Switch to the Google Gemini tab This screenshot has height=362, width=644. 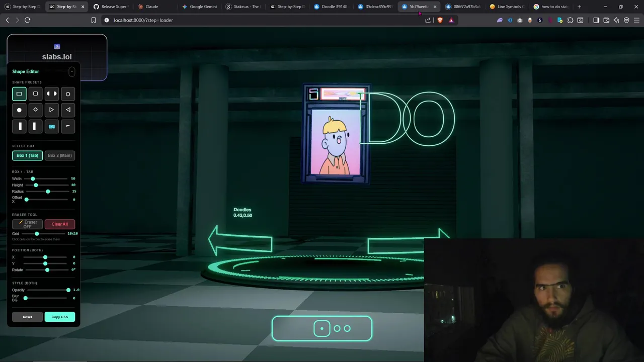(x=200, y=7)
